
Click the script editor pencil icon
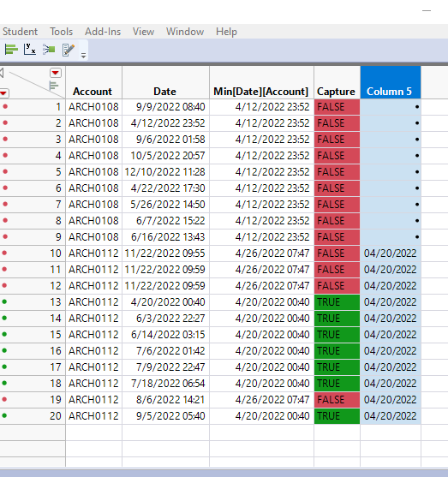click(x=69, y=50)
